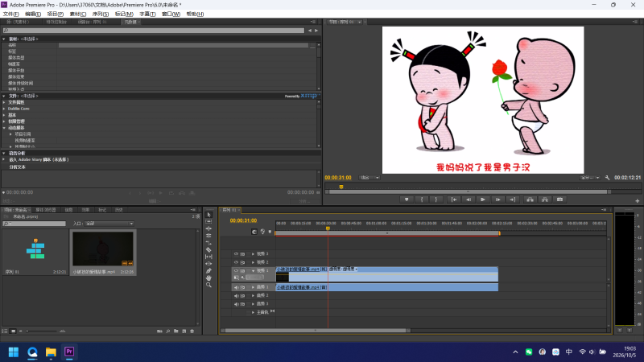This screenshot has width=644, height=362.
Task: Open the File menu
Action: pyautogui.click(x=10, y=14)
